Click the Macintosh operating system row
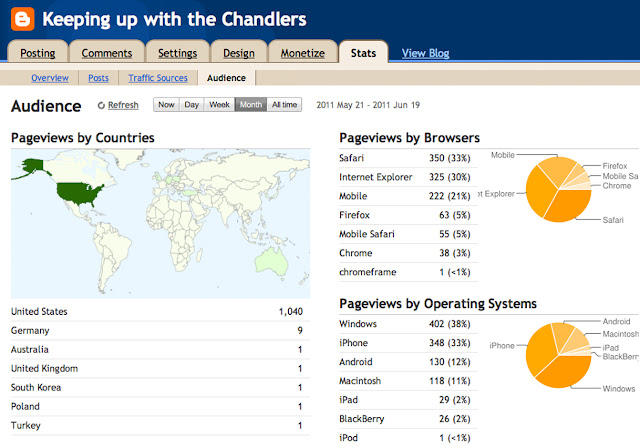Screen dimensions: 640x447 pyautogui.click(x=408, y=381)
